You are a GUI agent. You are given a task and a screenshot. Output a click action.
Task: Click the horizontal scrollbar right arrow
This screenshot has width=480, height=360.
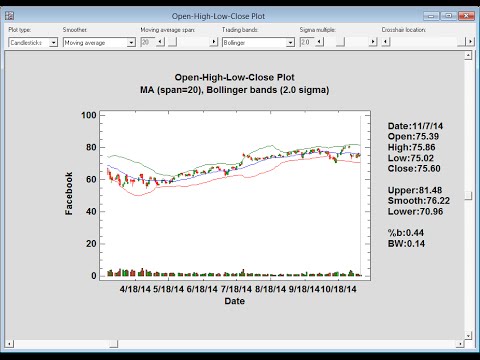(460, 344)
